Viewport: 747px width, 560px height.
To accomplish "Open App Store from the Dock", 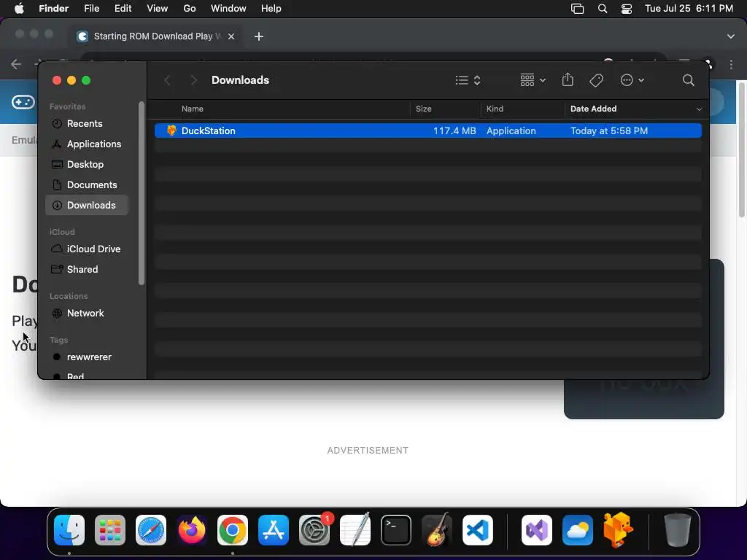I will 274,530.
